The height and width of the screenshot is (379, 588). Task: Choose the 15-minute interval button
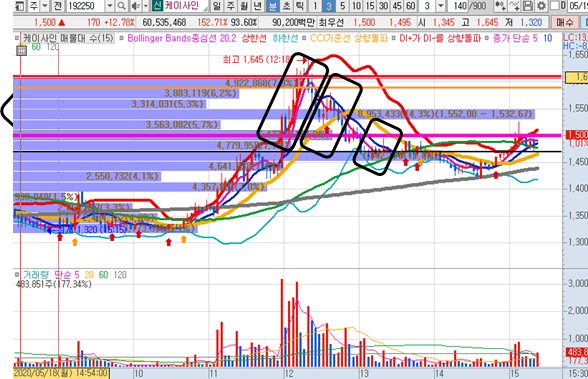point(370,6)
